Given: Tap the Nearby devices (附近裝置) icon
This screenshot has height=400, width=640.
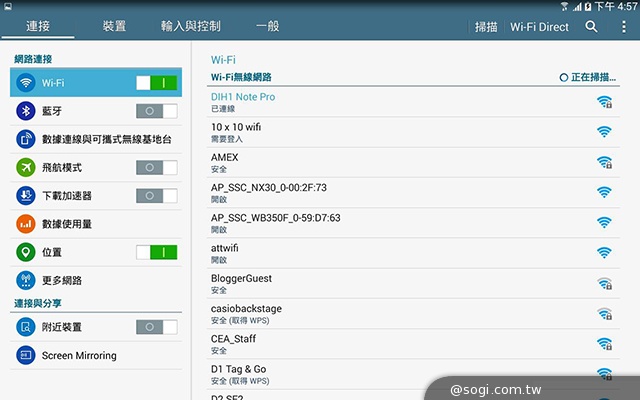Looking at the screenshot, I should pos(26,327).
